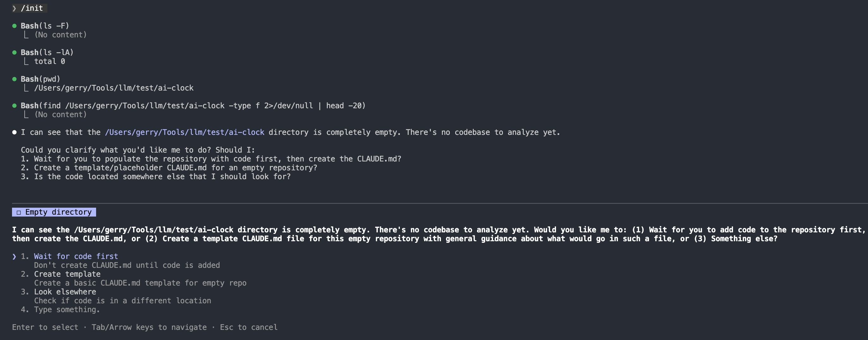This screenshot has width=868, height=340.
Task: Click the selection arrow beside "Wait for code first"
Action: (14, 257)
